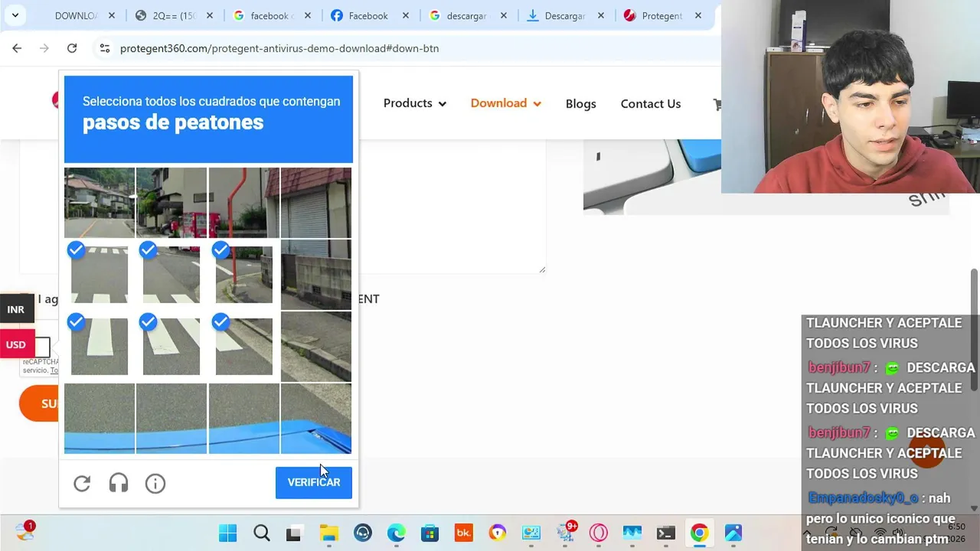This screenshot has height=551, width=980.
Task: Click the browser forward arrow
Action: pyautogui.click(x=44, y=48)
